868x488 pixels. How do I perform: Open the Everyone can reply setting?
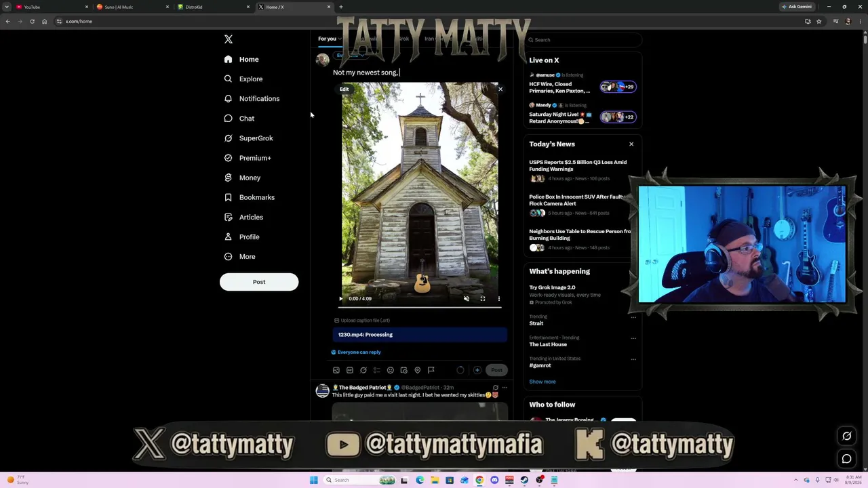coord(356,352)
